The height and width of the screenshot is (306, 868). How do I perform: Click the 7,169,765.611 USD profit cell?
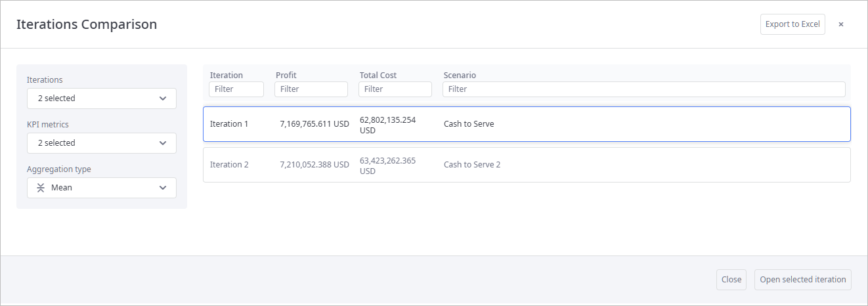315,124
